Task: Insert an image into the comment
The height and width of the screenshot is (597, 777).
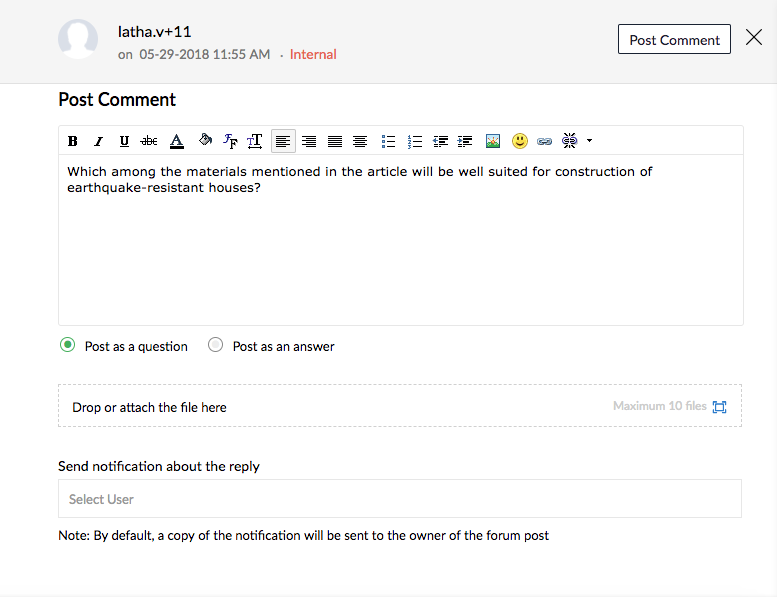Action: (493, 141)
